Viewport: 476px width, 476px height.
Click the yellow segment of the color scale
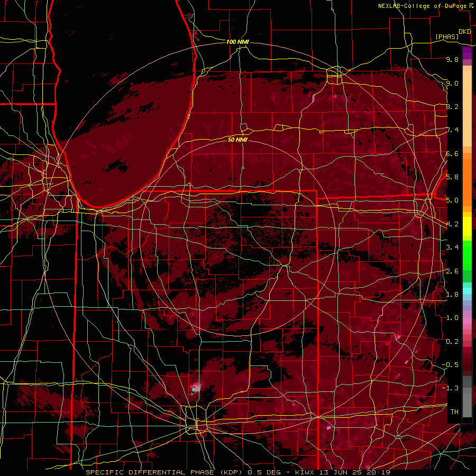click(x=467, y=226)
